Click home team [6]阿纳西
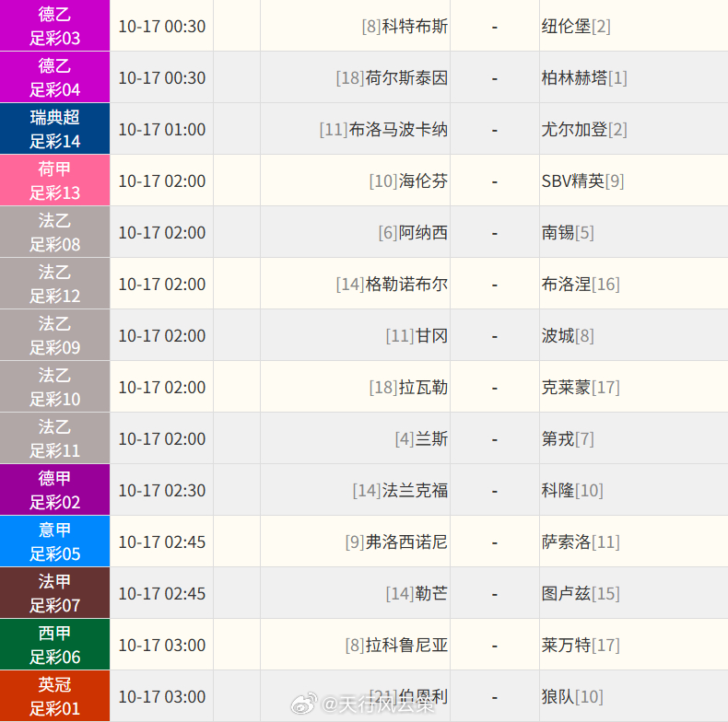 pos(413,232)
